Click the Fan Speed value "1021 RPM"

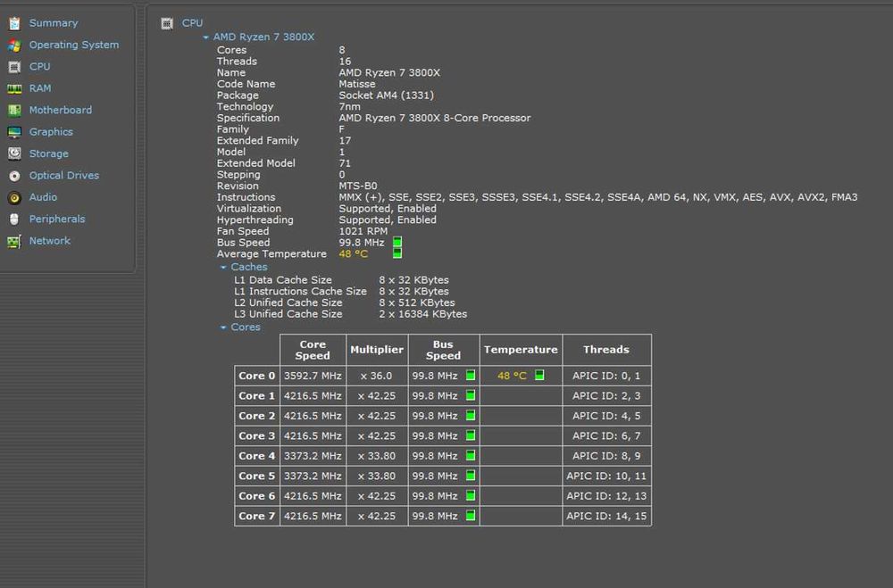(363, 231)
